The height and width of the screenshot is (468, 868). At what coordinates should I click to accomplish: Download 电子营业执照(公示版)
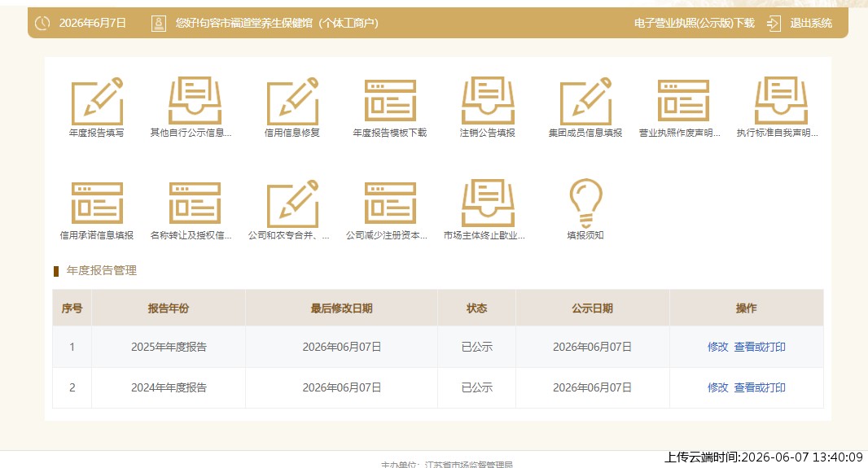[695, 24]
